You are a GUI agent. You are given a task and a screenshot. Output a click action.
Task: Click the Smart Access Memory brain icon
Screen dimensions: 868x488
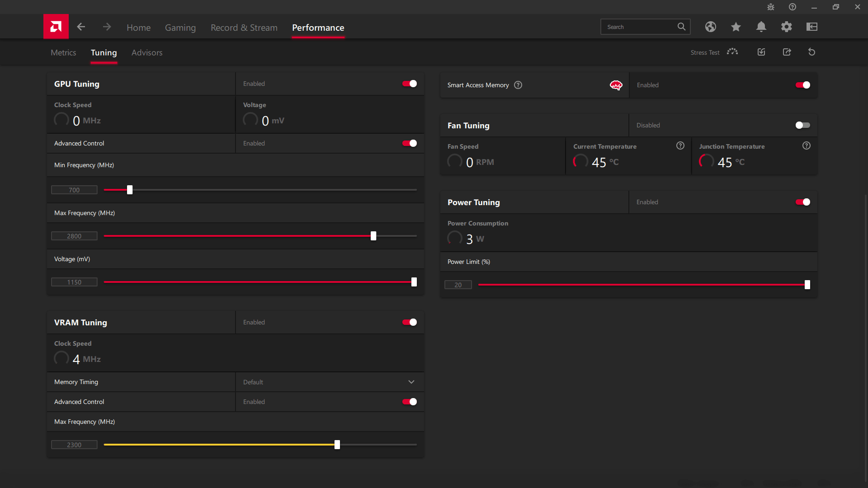[x=617, y=85]
